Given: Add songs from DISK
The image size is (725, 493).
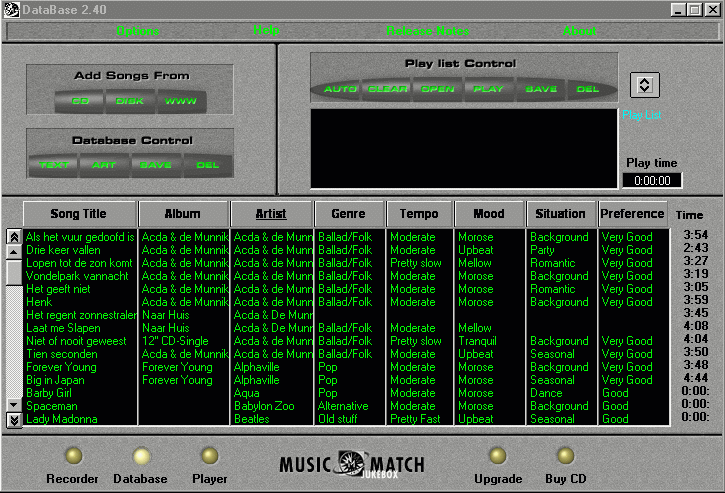Looking at the screenshot, I should pos(130,101).
